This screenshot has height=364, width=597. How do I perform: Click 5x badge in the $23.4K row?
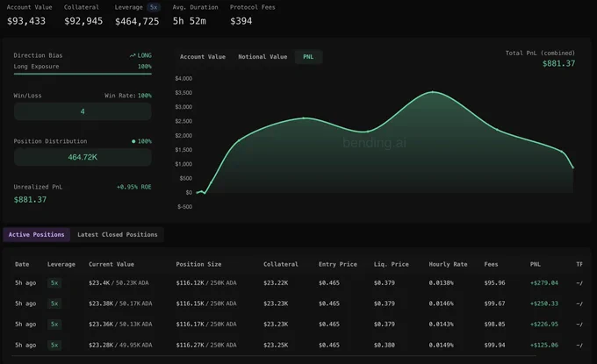pyautogui.click(x=54, y=283)
